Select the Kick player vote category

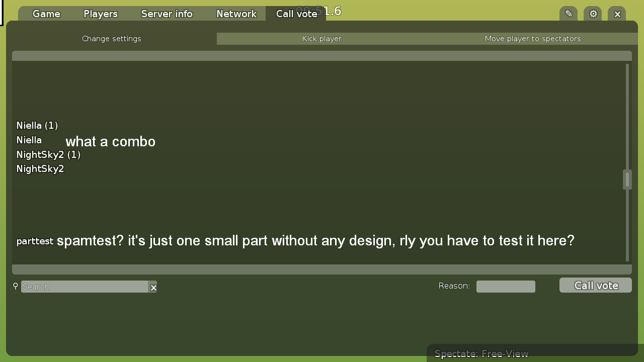[x=321, y=38]
